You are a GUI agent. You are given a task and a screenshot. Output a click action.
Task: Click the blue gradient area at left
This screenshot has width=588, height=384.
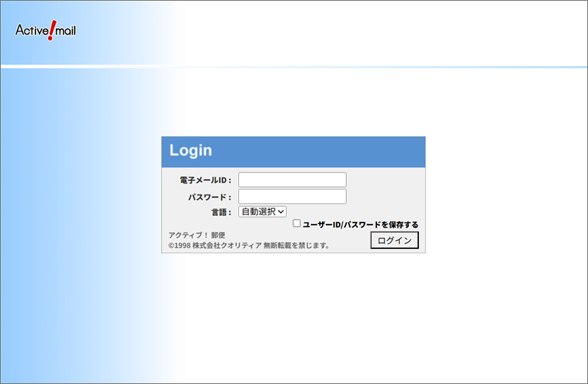pos(44,220)
